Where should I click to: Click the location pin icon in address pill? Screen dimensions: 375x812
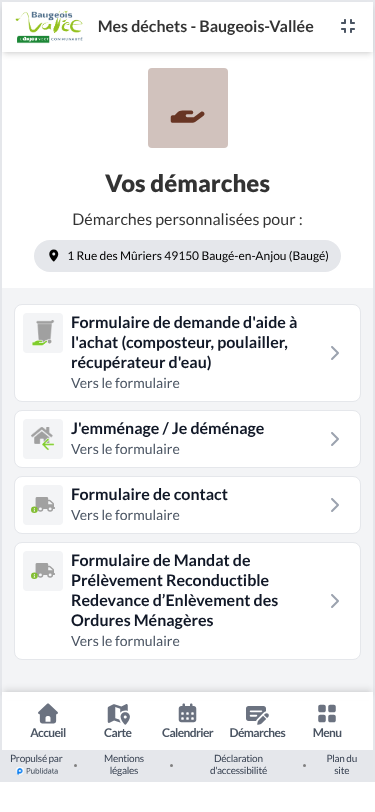pyautogui.click(x=53, y=256)
